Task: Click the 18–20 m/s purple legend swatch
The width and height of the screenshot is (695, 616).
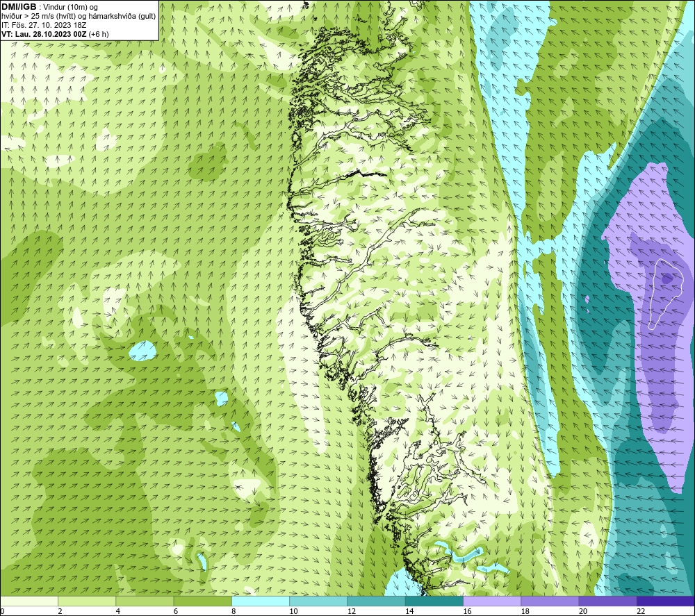Action: click(550, 601)
